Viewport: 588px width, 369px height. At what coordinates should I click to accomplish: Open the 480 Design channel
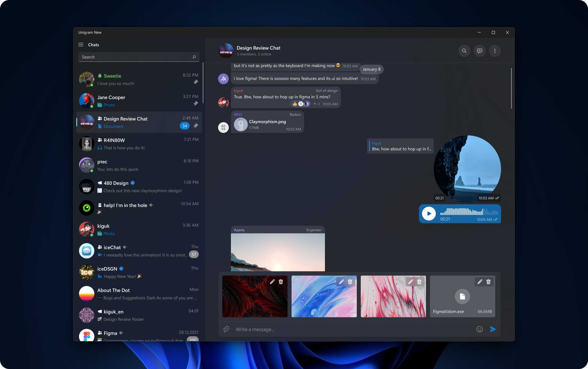coord(139,186)
